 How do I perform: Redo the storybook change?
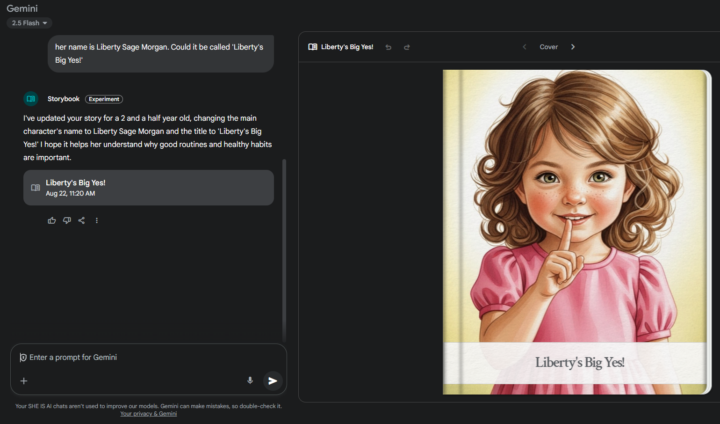pos(407,47)
